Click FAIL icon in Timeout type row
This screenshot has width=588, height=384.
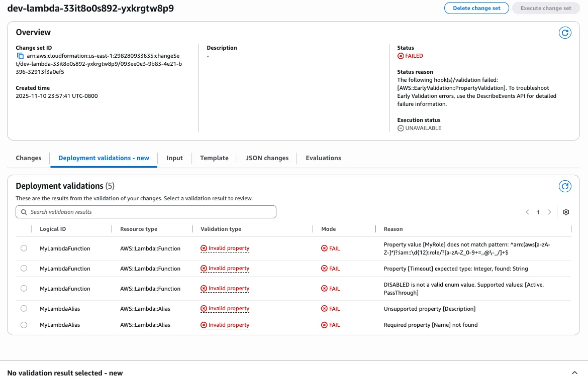click(324, 269)
